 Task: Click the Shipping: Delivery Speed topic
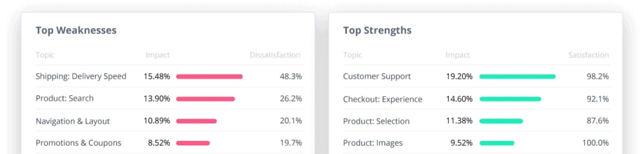tap(81, 76)
